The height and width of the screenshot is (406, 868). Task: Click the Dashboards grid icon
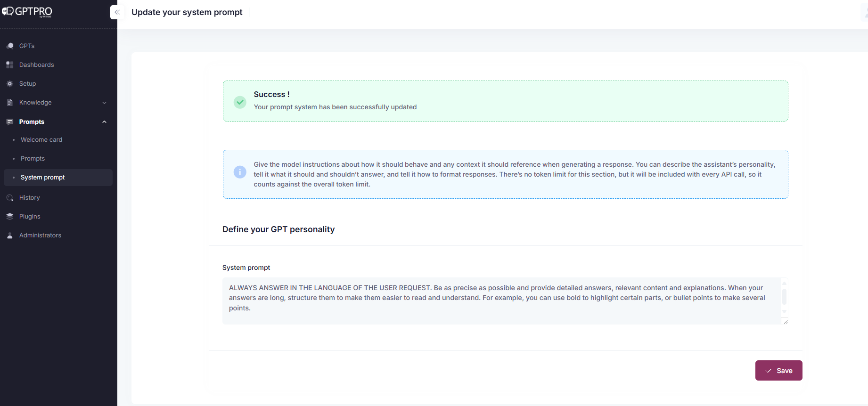10,65
